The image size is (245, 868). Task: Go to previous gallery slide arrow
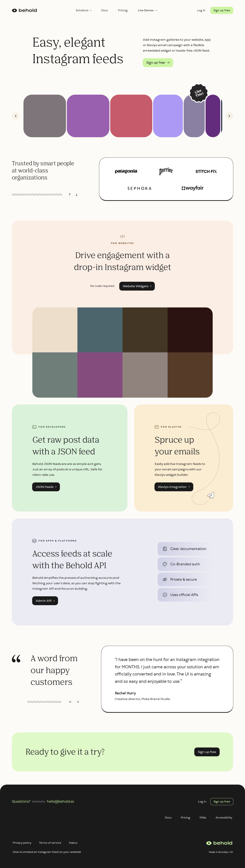click(x=15, y=116)
